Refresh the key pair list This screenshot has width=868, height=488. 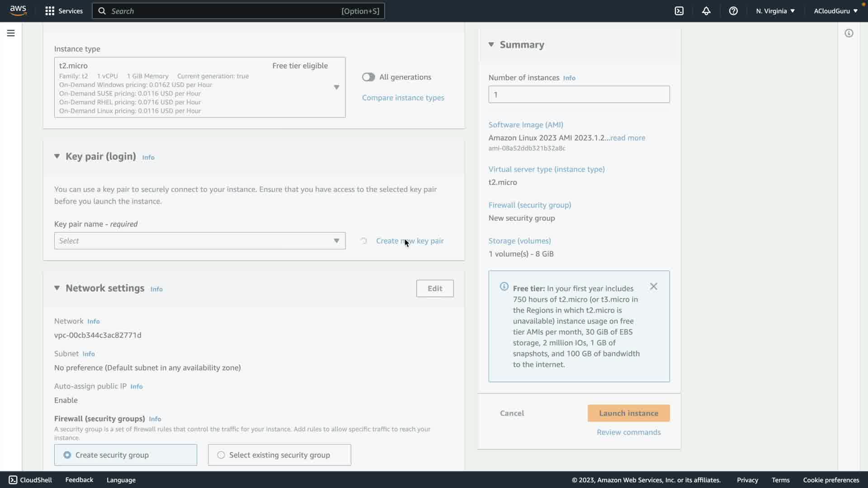363,241
